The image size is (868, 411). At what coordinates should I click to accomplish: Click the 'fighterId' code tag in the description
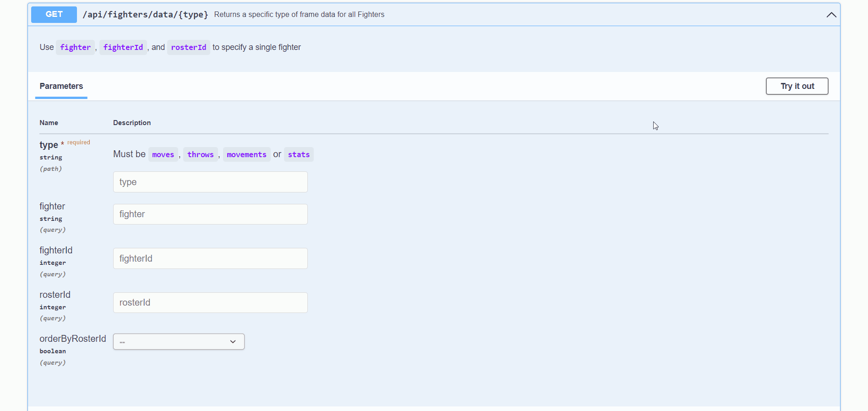coord(123,47)
